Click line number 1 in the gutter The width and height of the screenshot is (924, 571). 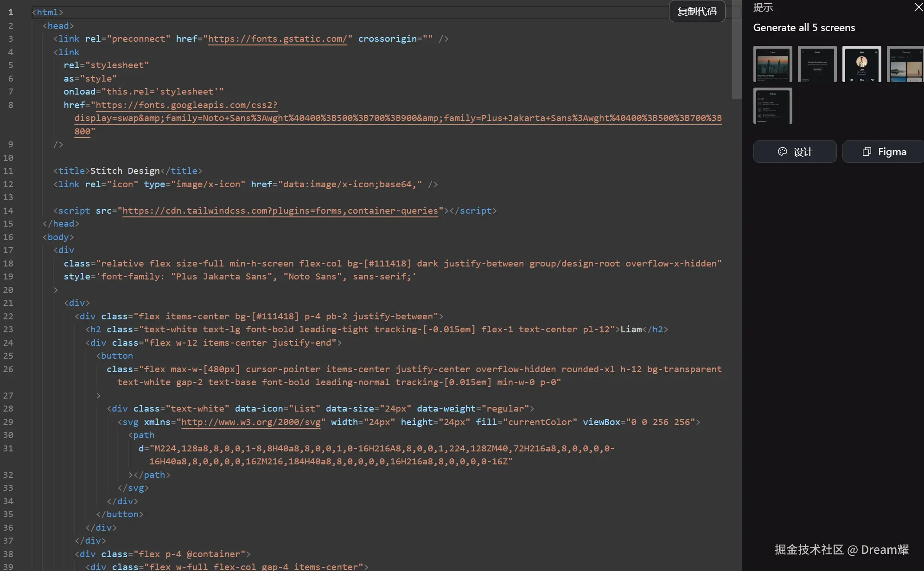point(10,13)
